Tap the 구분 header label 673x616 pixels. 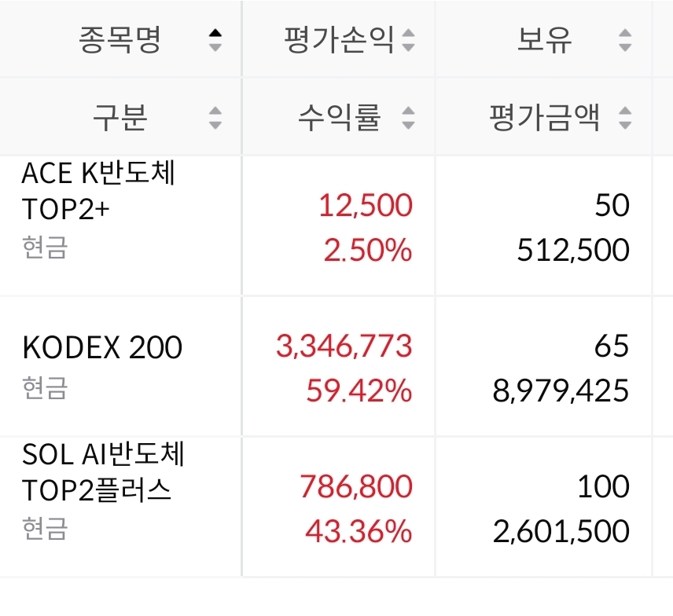(x=120, y=117)
